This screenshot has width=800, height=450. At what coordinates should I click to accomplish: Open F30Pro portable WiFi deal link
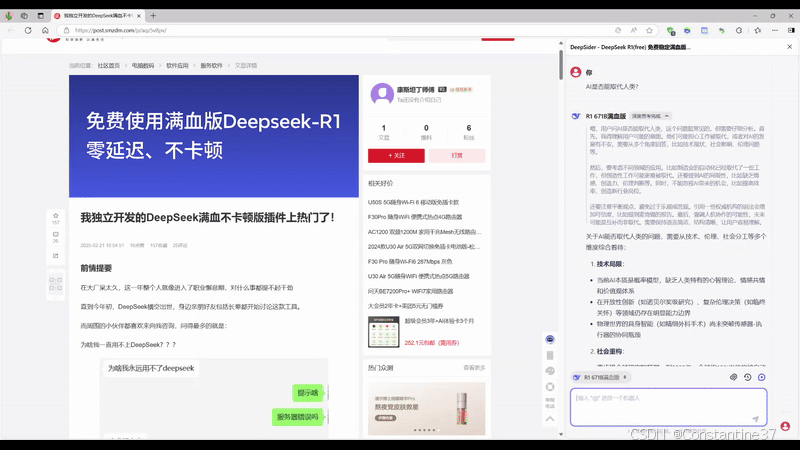[415, 217]
